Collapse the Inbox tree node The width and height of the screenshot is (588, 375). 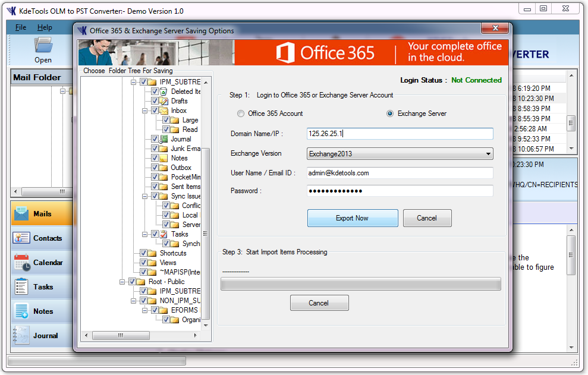(x=145, y=111)
